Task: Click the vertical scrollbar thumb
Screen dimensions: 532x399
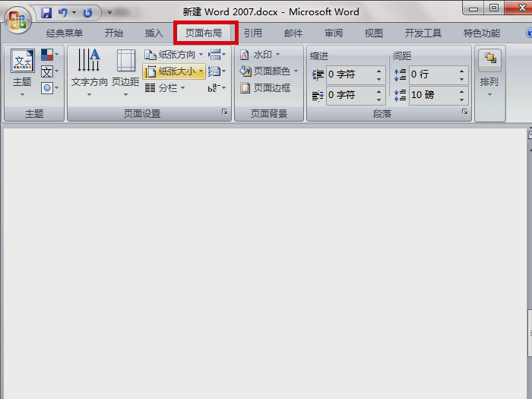Action: pyautogui.click(x=530, y=333)
